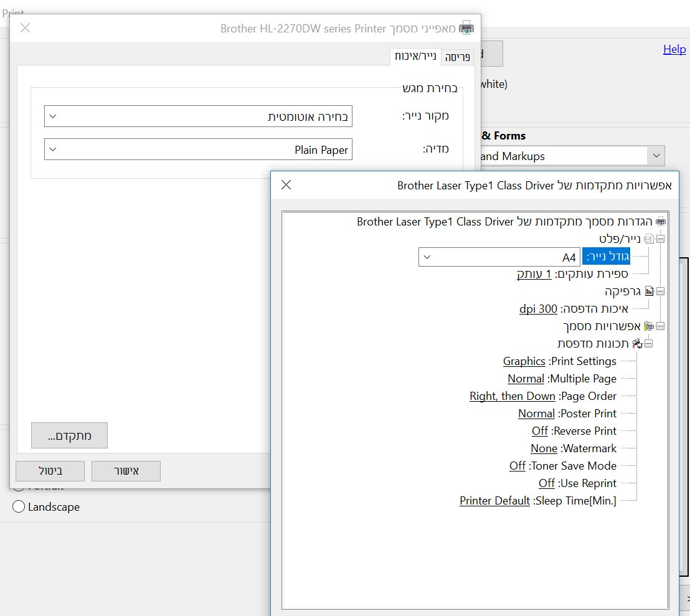
Task: Click the Graphics value of Print Settings
Action: coord(524,361)
